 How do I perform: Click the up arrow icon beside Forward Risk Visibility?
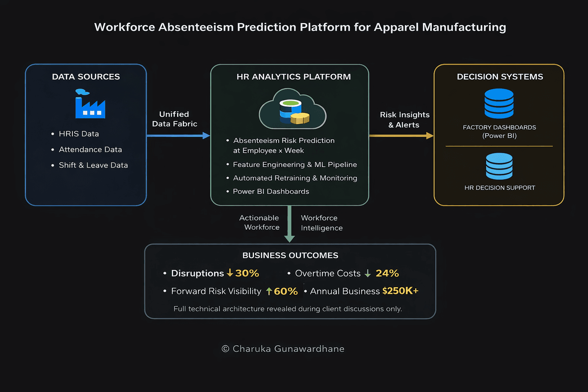click(269, 291)
